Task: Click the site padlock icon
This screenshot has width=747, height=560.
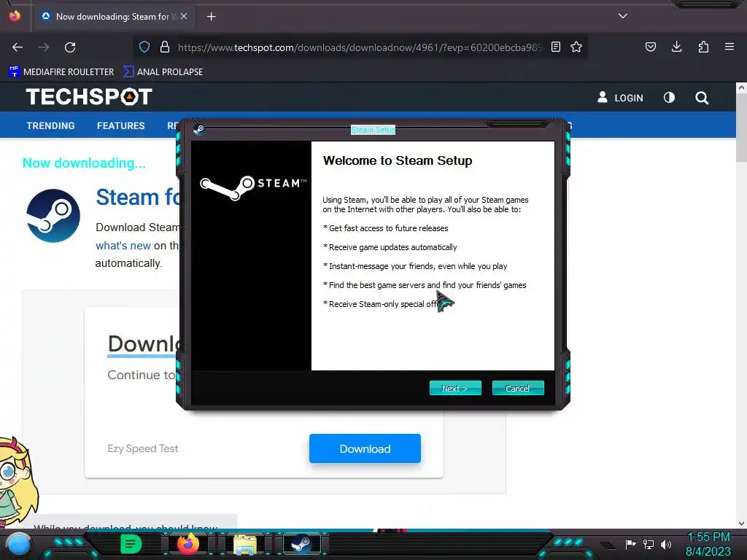Action: pos(165,47)
